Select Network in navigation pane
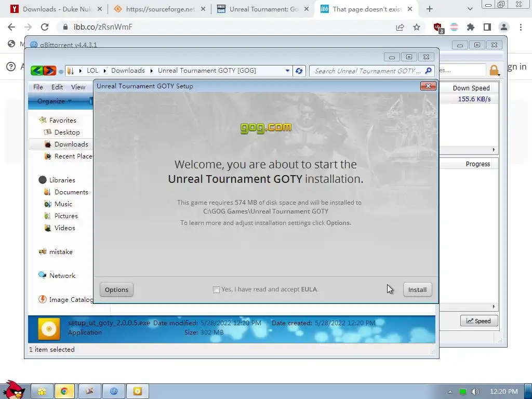 [62, 275]
